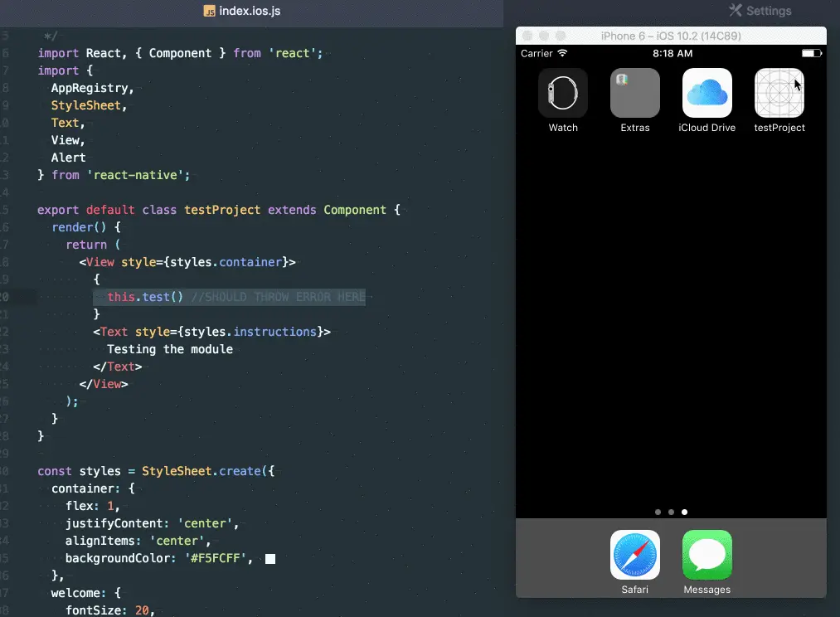Click the '#F5FCFF' color string
The height and width of the screenshot is (617, 840).
pyautogui.click(x=216, y=559)
